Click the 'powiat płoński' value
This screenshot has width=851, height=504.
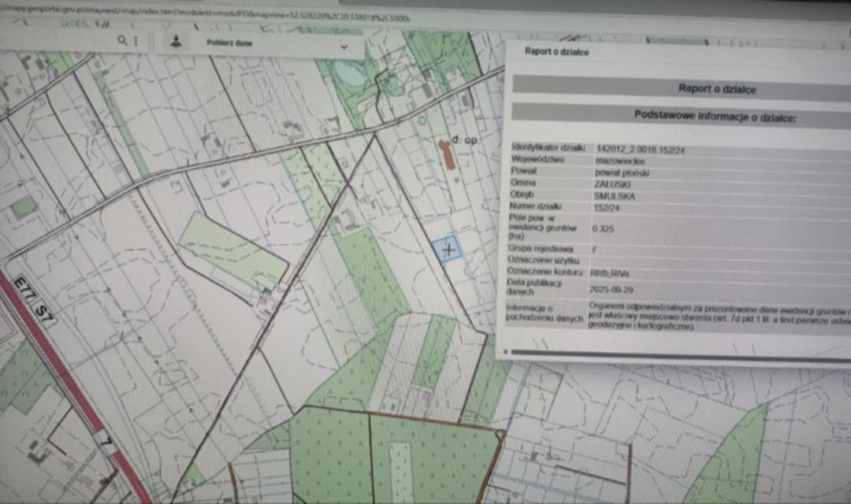point(622,173)
